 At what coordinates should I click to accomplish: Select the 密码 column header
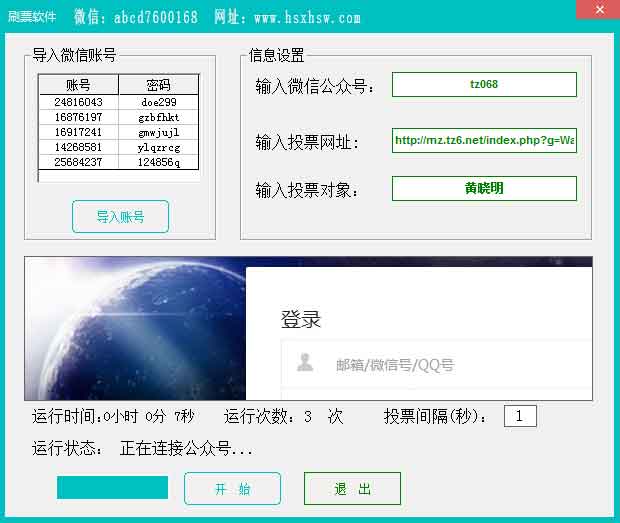[x=159, y=85]
